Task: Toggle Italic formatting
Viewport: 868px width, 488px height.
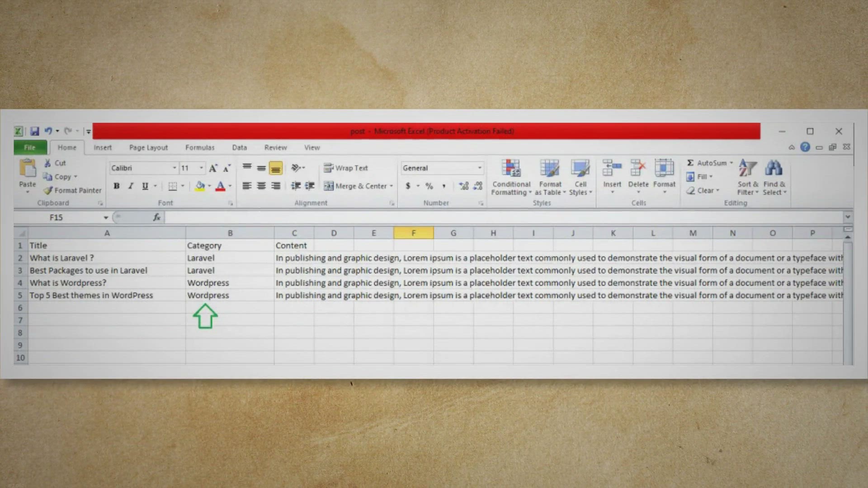Action: [131, 186]
